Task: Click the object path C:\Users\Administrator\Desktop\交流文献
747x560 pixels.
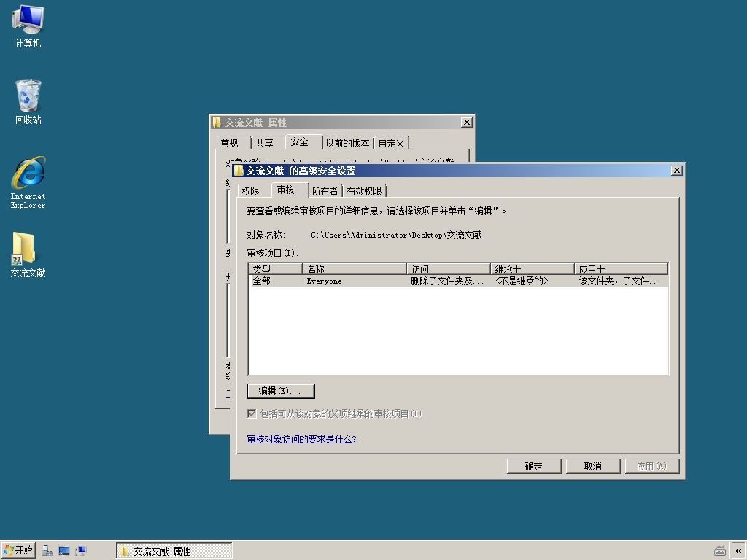Action: [x=396, y=235]
